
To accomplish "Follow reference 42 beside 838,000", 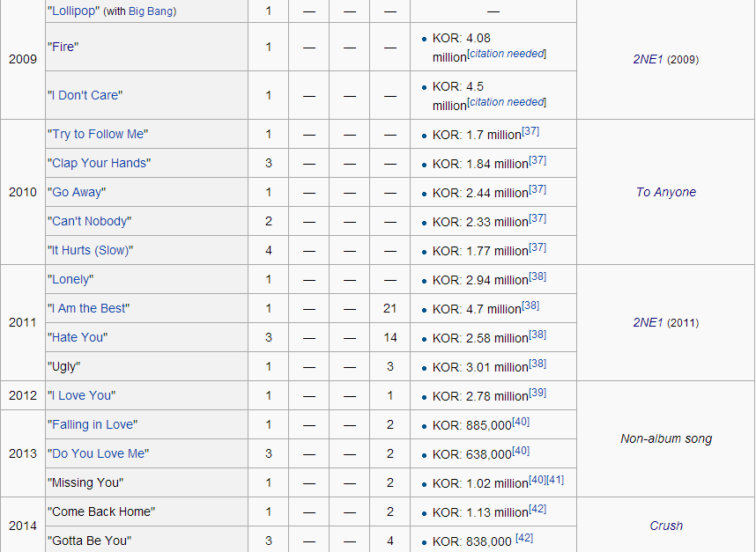I will [524, 538].
